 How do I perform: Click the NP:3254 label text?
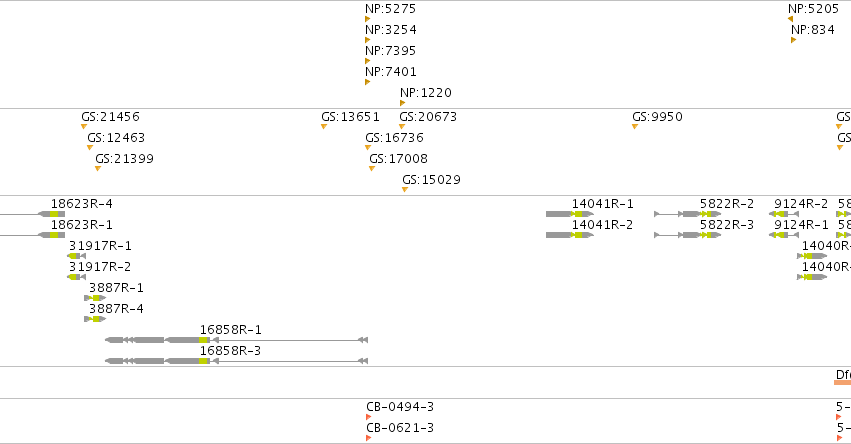pyautogui.click(x=391, y=30)
